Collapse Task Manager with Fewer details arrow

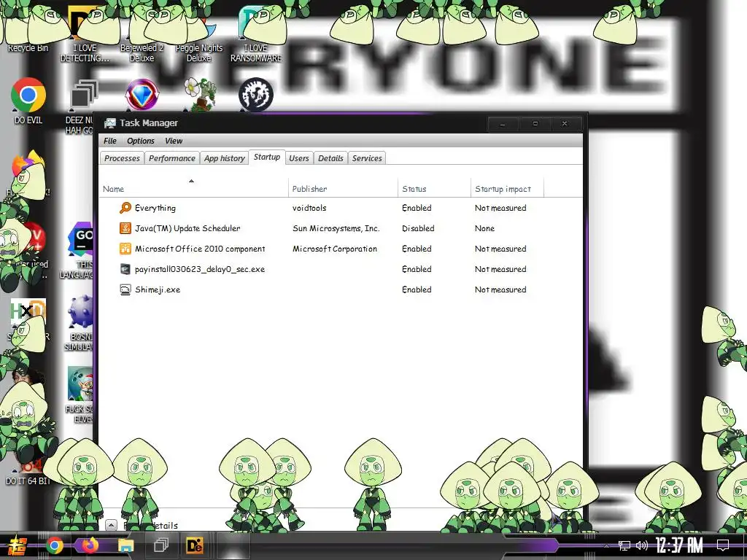[111, 525]
